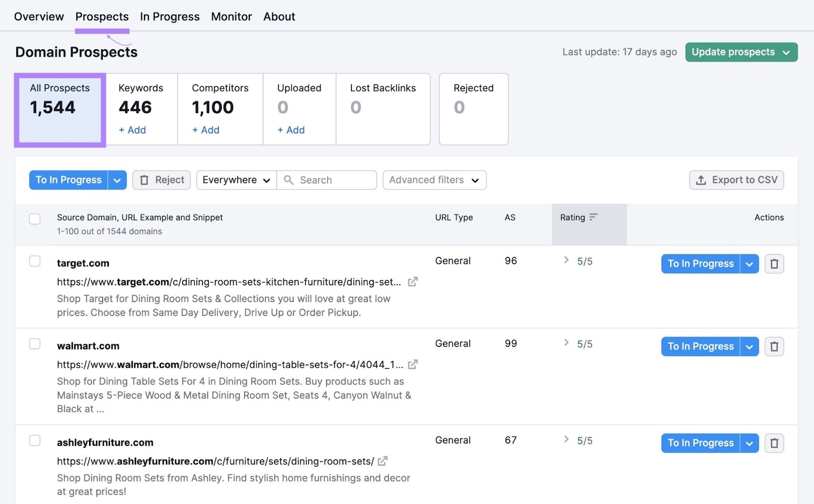Screen dimensions: 814x504
Task: Click the export arrow icon on Export to CSV
Action: (702, 180)
